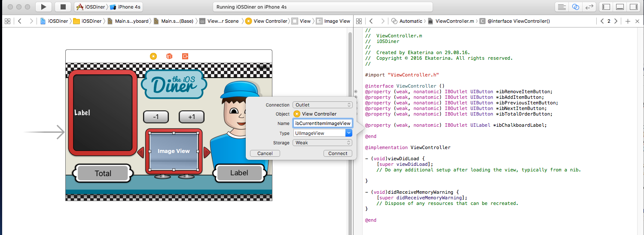
Task: Click the Exit icon in scene dock
Action: point(185,56)
